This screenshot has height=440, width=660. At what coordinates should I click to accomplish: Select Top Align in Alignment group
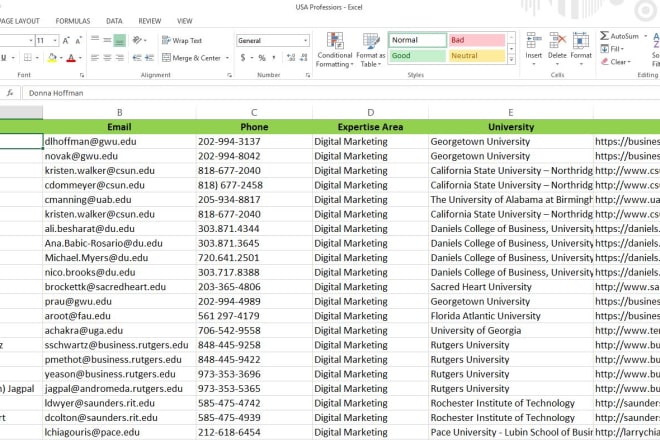[95, 40]
